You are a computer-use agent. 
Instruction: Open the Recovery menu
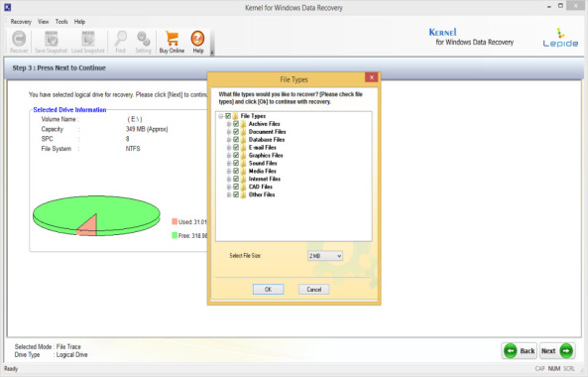21,22
